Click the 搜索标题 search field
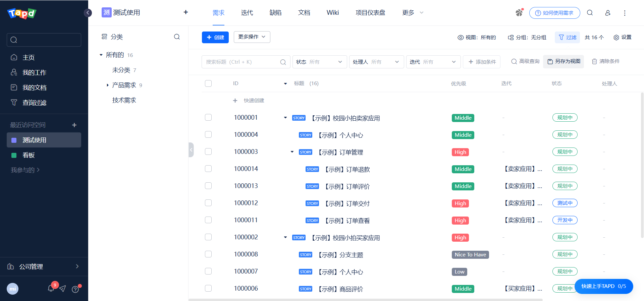644x301 pixels. click(246, 62)
